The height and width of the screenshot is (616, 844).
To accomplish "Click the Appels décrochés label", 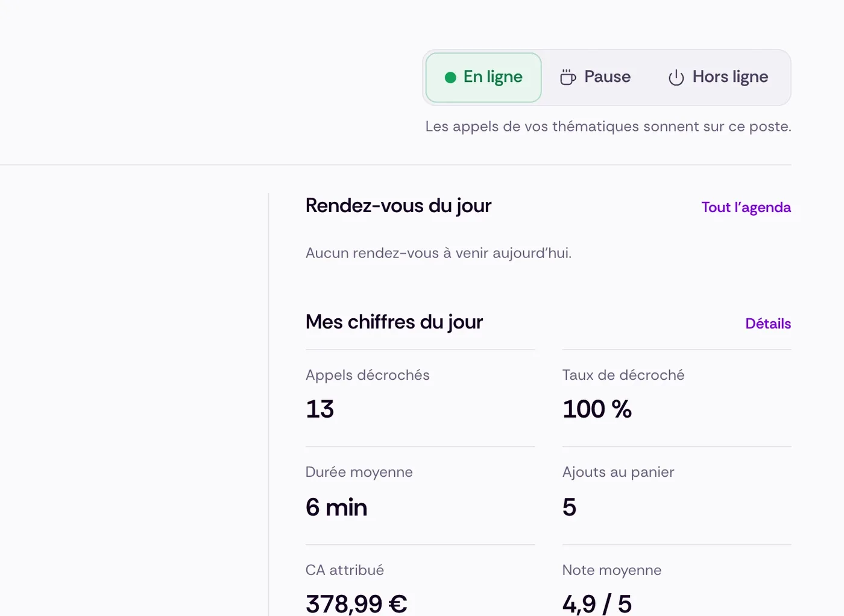I will (368, 375).
